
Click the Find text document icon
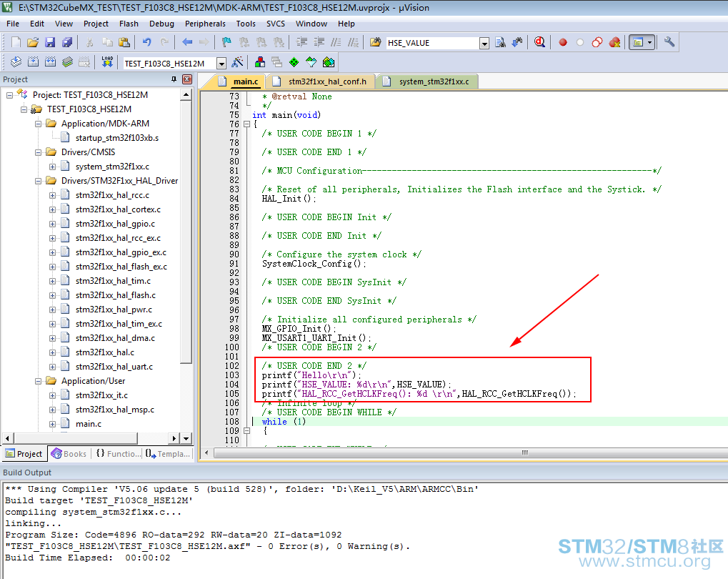[500, 42]
